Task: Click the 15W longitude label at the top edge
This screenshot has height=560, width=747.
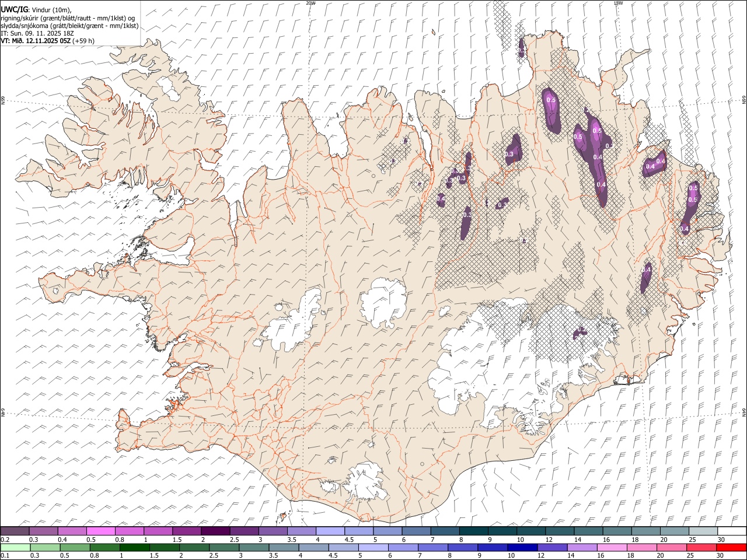Action: pos(618,3)
